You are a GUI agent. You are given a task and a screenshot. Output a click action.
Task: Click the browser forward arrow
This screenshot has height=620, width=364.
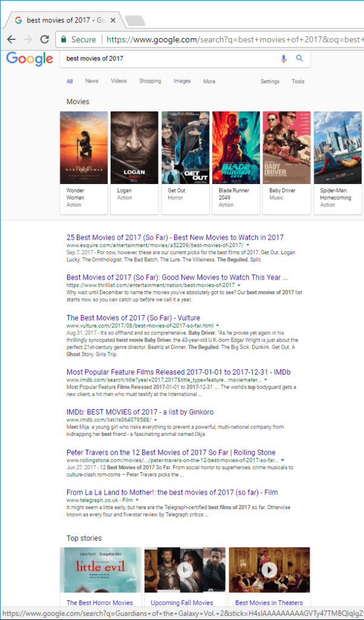click(x=28, y=39)
